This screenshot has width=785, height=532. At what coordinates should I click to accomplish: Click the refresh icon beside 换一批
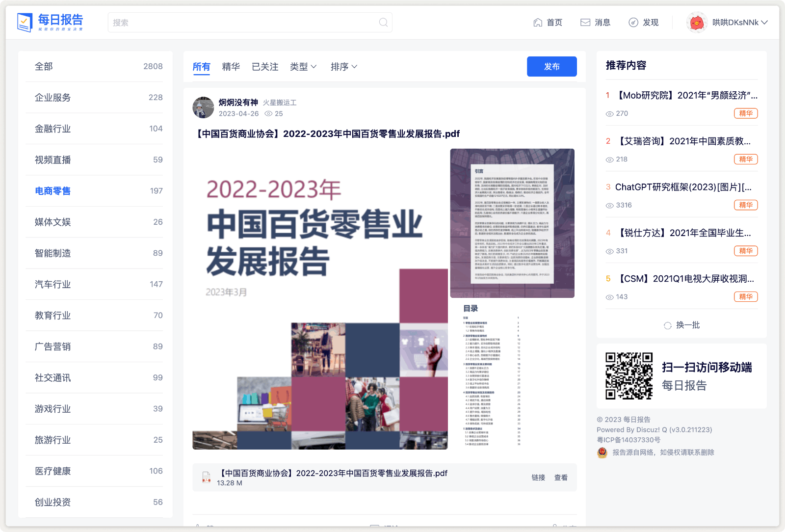point(668,325)
